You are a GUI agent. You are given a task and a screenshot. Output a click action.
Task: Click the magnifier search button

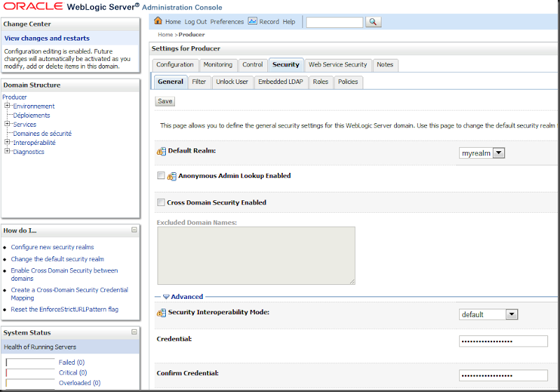click(x=373, y=22)
